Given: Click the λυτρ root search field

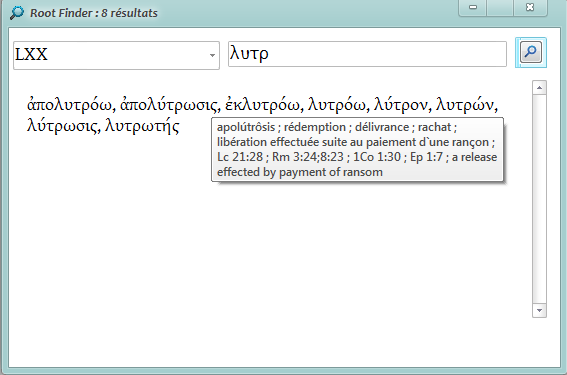Looking at the screenshot, I should click(x=367, y=54).
